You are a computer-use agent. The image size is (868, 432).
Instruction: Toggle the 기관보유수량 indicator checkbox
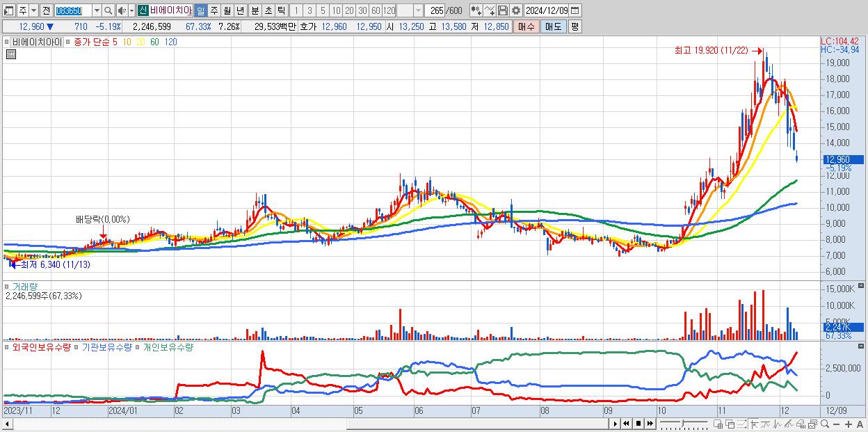coord(77,346)
